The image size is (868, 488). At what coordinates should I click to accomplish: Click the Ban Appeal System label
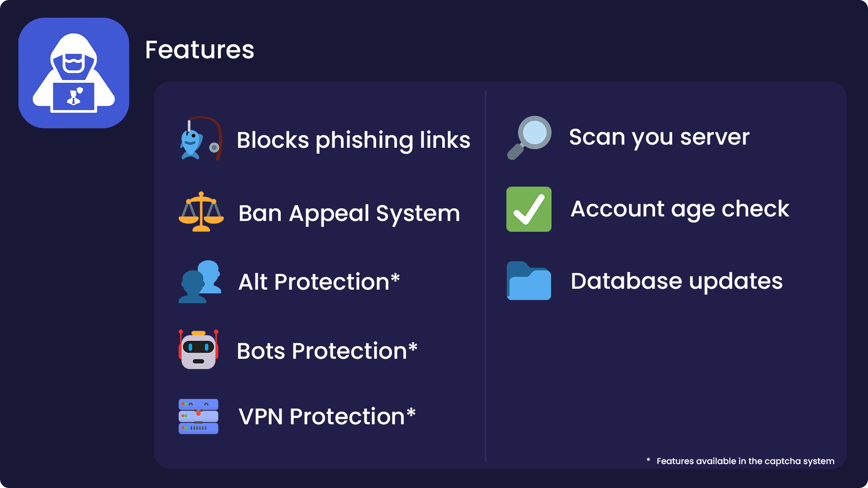pos(349,213)
